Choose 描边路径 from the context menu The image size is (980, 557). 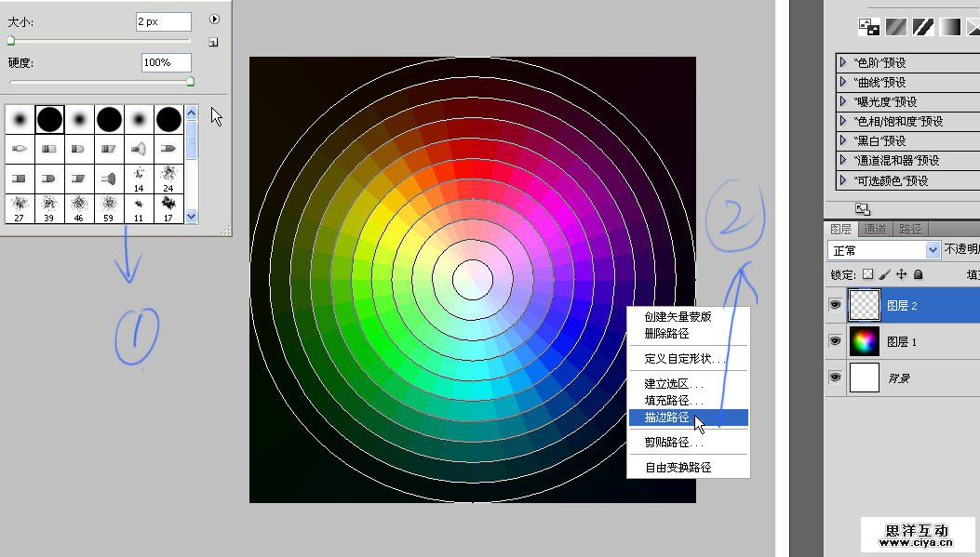pyautogui.click(x=667, y=418)
